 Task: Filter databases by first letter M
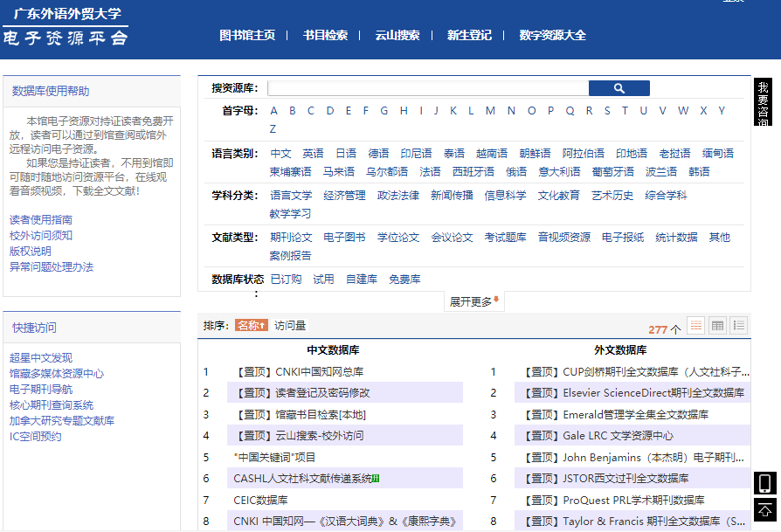(x=490, y=111)
